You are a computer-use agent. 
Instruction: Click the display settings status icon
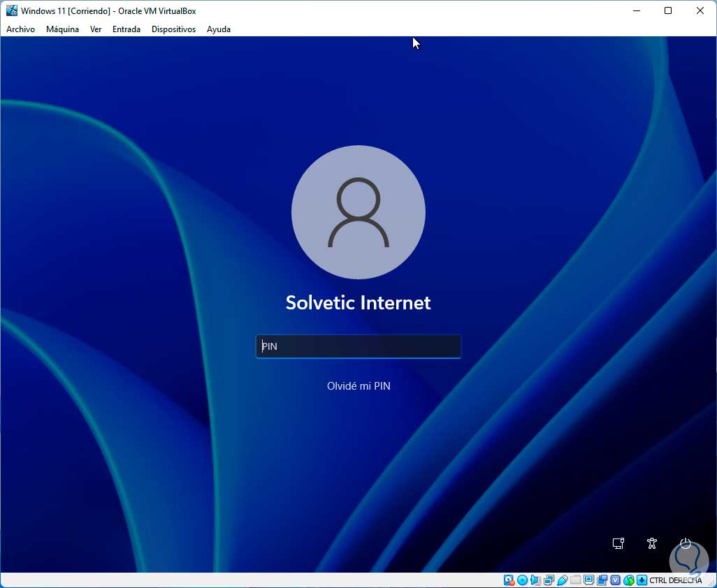(589, 580)
